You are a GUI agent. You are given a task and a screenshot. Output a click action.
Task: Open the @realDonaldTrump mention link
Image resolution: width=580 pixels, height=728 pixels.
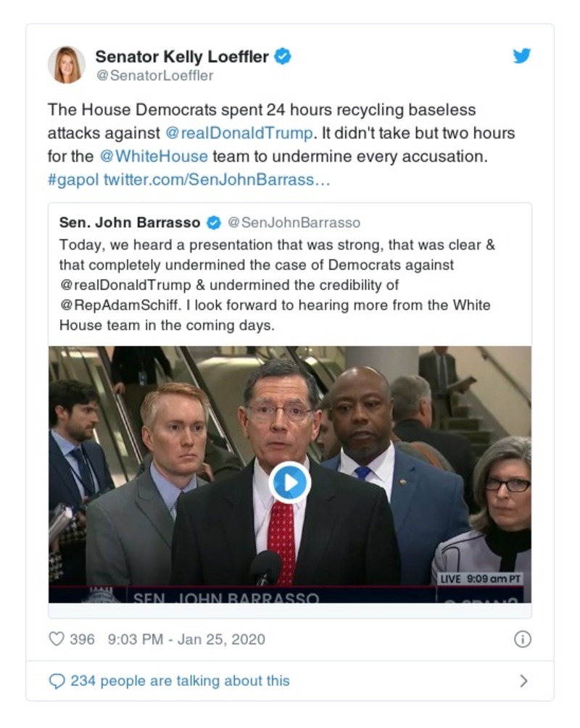point(239,133)
